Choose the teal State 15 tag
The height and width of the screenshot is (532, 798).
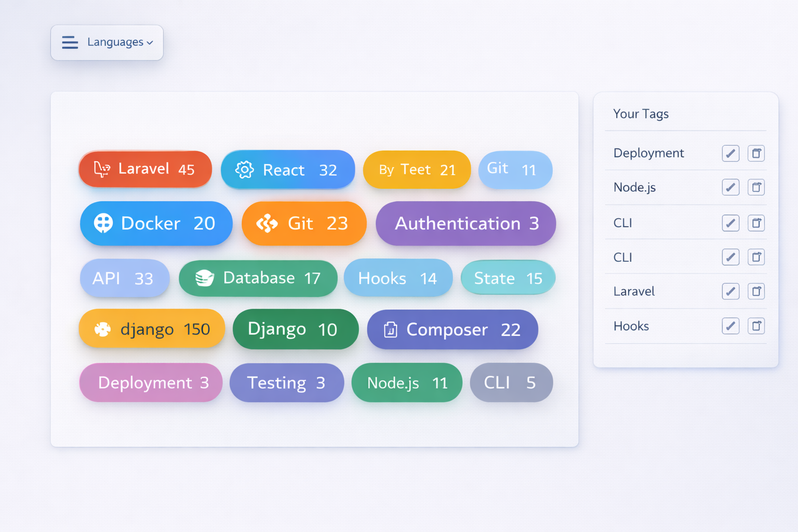point(508,278)
